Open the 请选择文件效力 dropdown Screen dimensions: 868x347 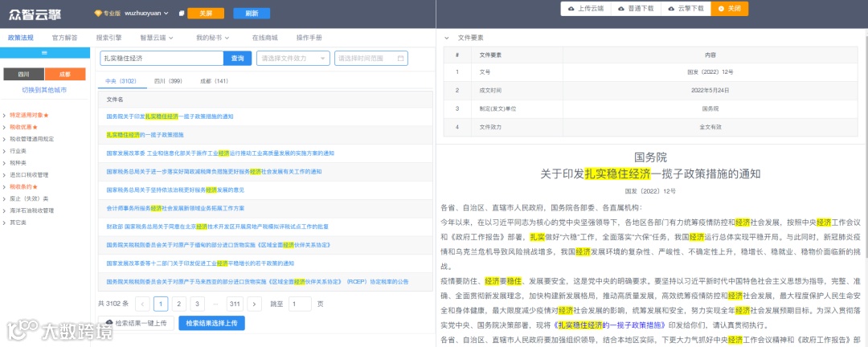click(x=293, y=58)
